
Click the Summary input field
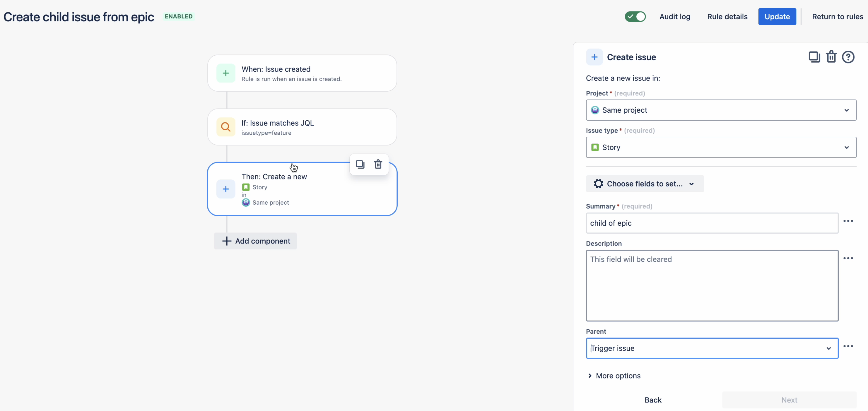pyautogui.click(x=712, y=222)
